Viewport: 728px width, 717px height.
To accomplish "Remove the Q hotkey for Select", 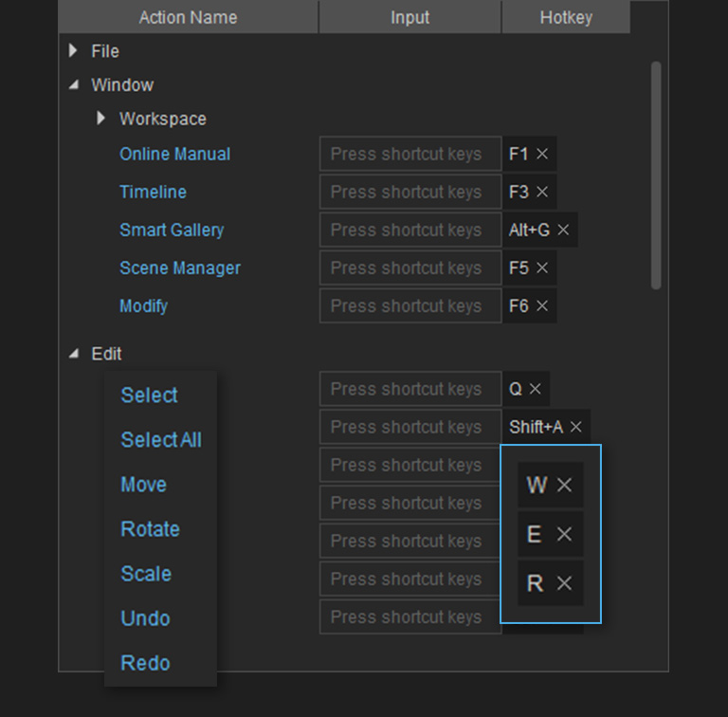I will 536,389.
